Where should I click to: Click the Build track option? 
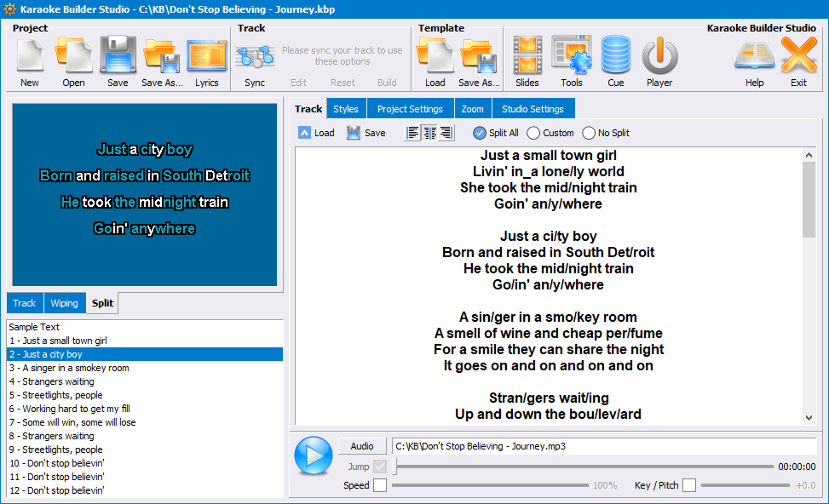tap(387, 83)
